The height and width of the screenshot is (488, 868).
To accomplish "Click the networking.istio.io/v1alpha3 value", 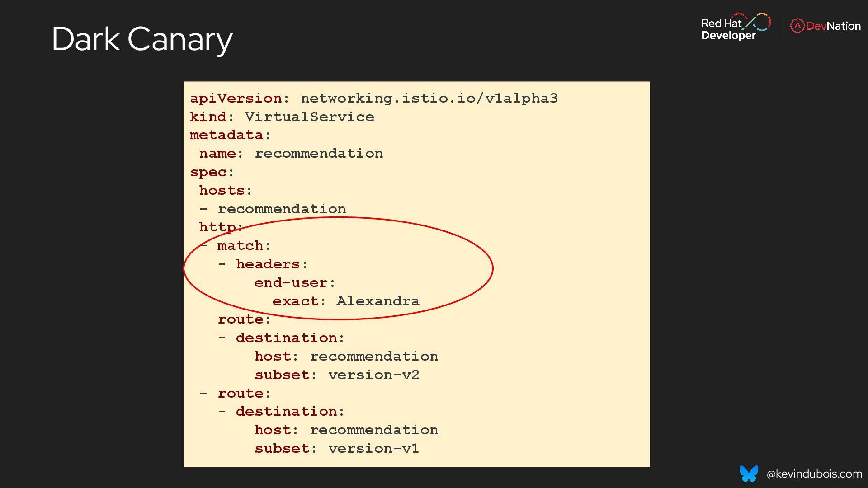I will [x=429, y=98].
